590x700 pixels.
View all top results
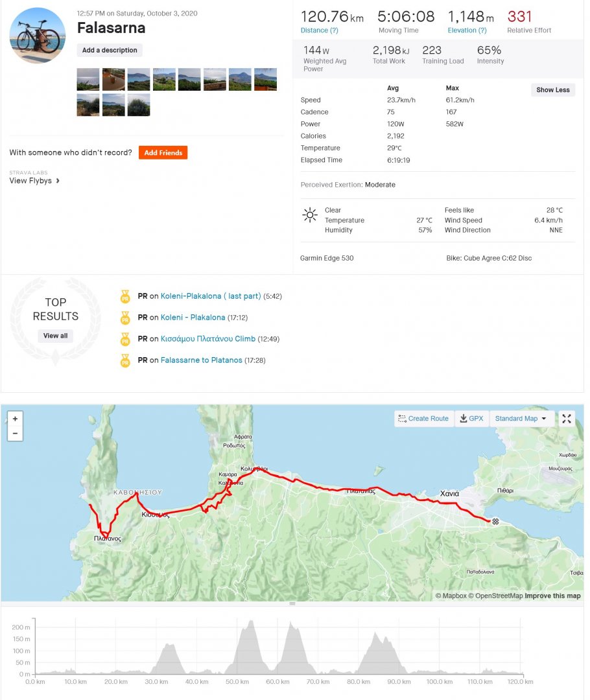(55, 336)
